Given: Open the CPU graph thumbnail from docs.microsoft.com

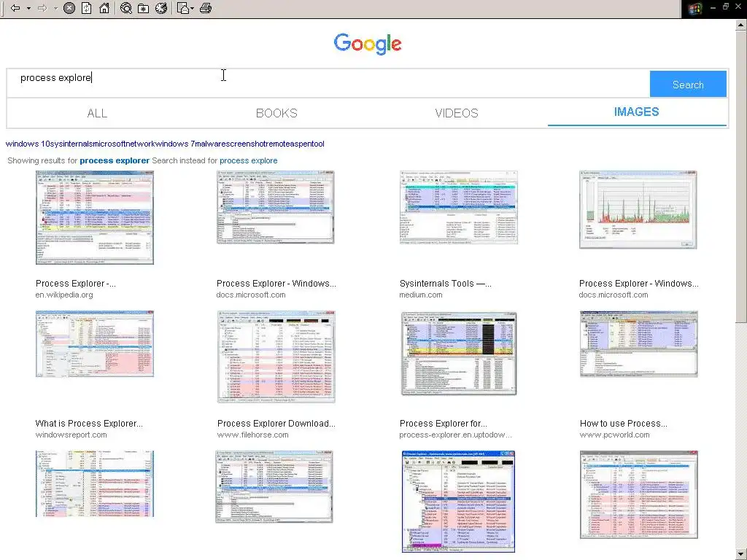Looking at the screenshot, I should 638,210.
